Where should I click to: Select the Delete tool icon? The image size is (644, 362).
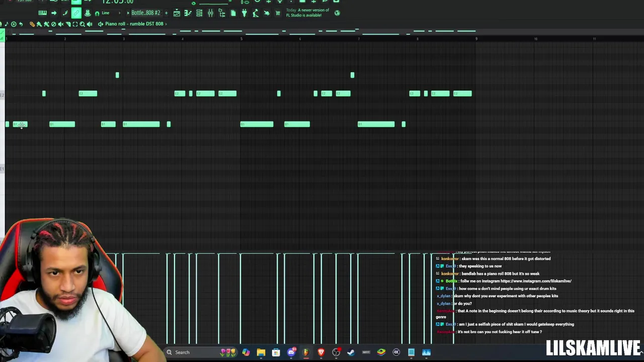click(54, 24)
